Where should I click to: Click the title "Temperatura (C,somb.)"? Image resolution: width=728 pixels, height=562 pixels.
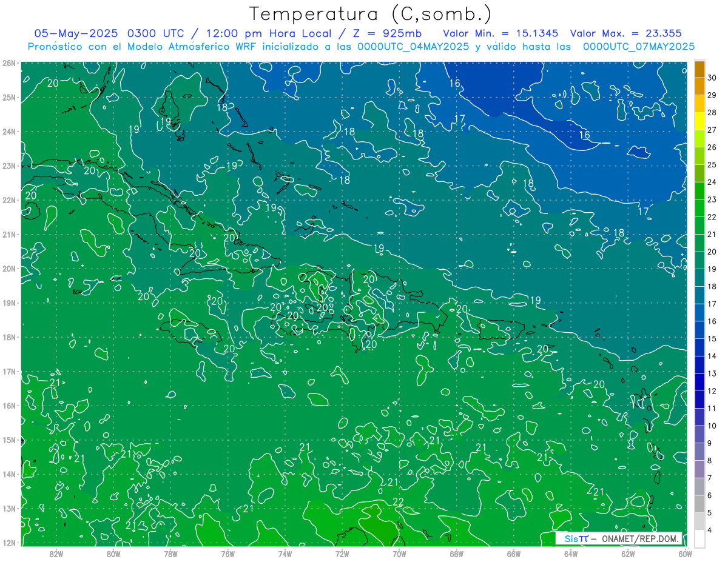pyautogui.click(x=371, y=15)
